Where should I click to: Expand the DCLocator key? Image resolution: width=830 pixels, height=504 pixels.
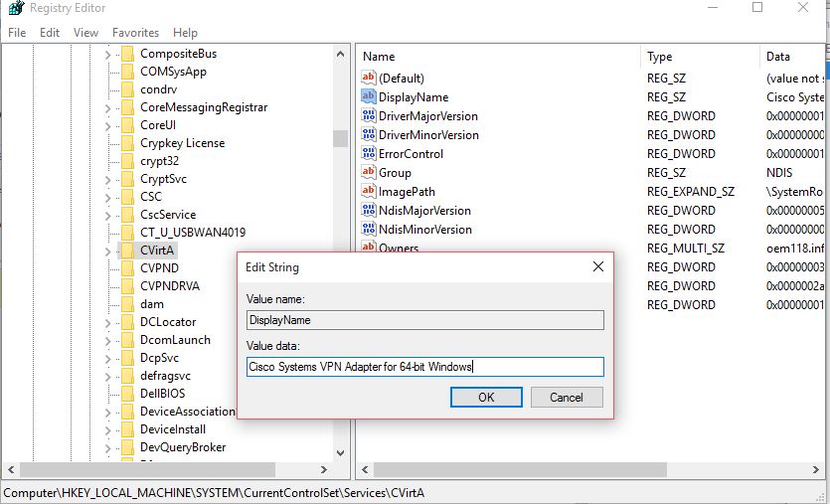107,323
